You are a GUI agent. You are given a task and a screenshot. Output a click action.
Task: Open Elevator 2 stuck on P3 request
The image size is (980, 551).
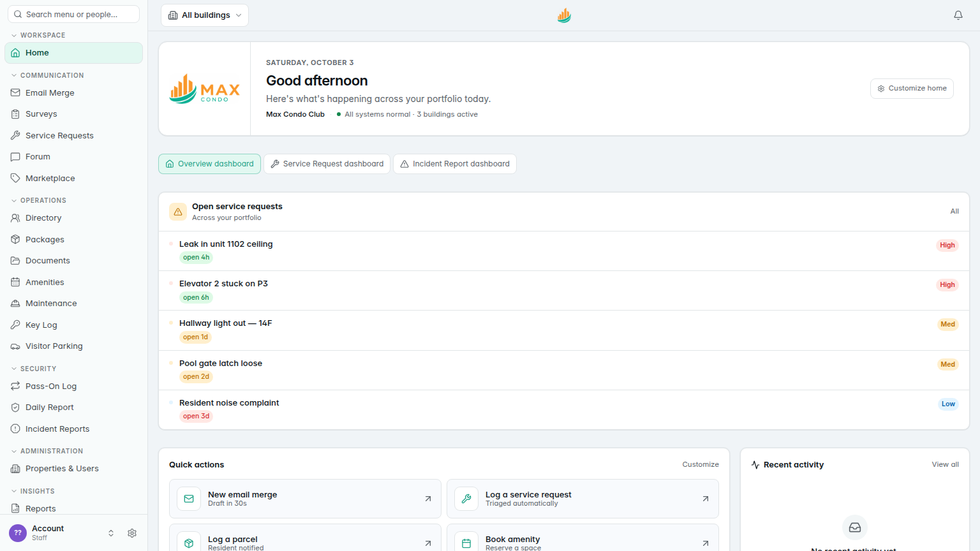click(564, 291)
